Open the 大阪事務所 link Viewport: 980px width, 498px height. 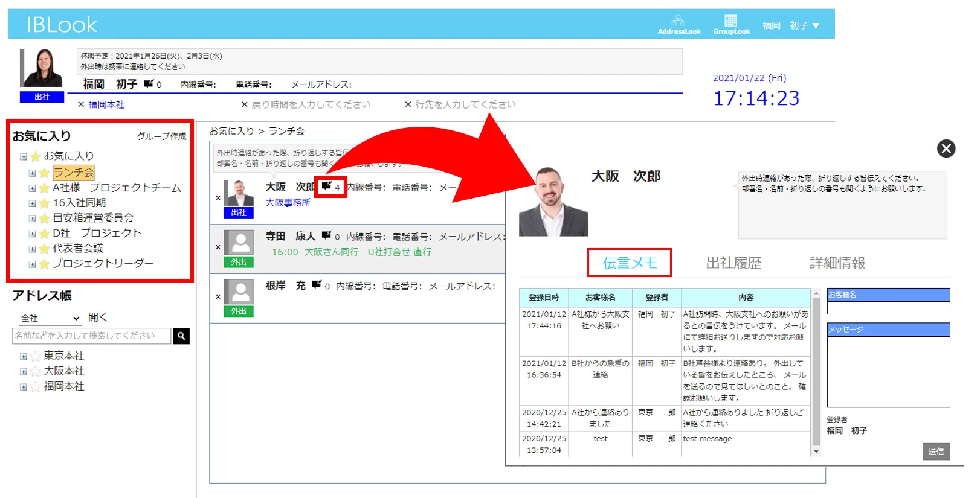coord(288,203)
